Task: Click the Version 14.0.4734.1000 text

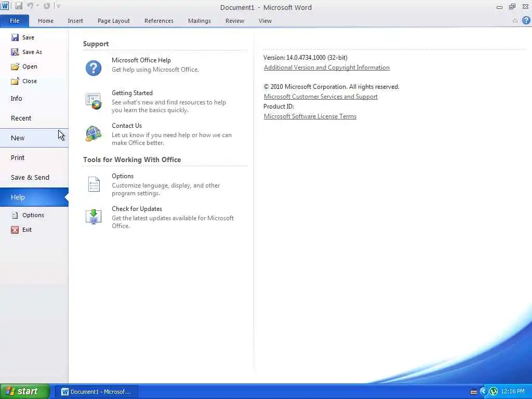Action: coord(305,58)
